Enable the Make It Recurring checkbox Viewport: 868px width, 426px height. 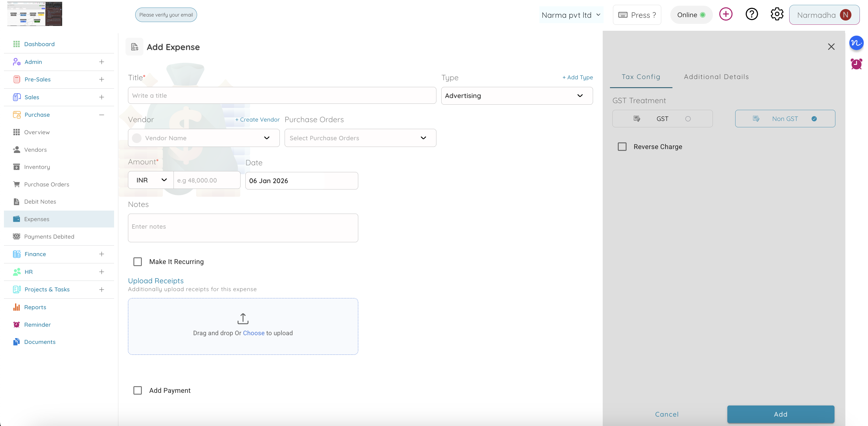[x=138, y=262]
